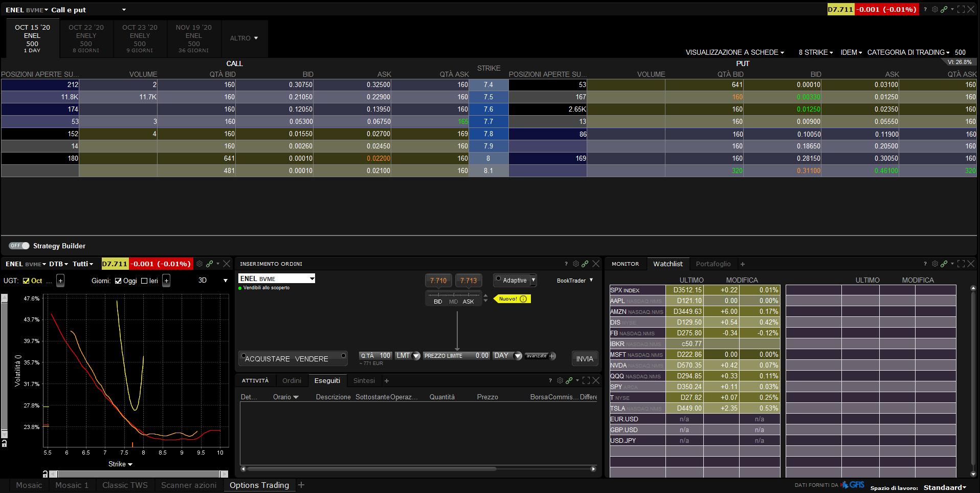Uncheck the Oggi days checkbox
This screenshot has height=493, width=980.
click(118, 281)
